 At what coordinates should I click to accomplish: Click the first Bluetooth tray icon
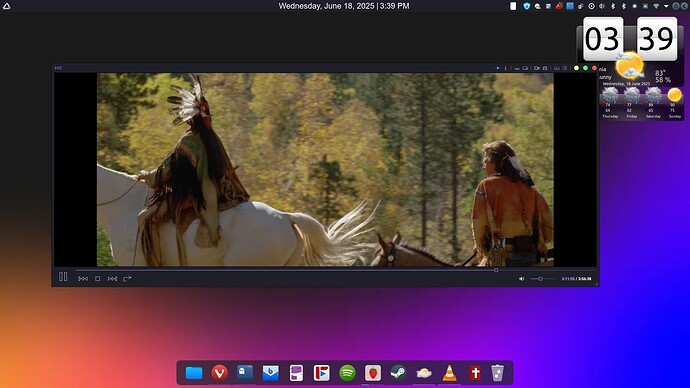pyautogui.click(x=613, y=6)
